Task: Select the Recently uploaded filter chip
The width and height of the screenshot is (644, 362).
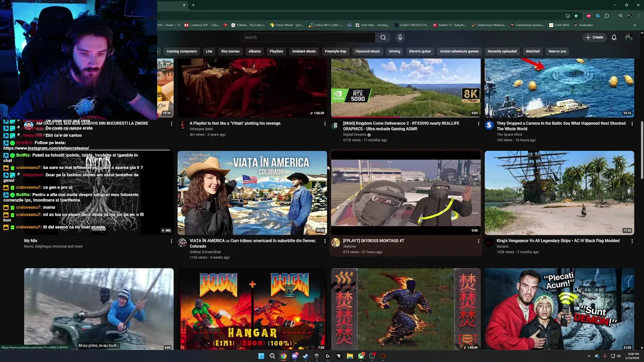Action: tap(502, 51)
